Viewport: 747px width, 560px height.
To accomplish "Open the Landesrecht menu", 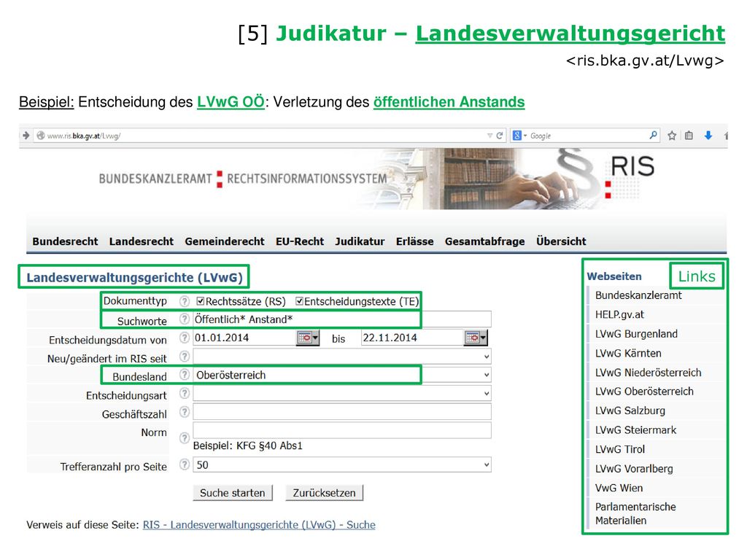I will click(142, 241).
